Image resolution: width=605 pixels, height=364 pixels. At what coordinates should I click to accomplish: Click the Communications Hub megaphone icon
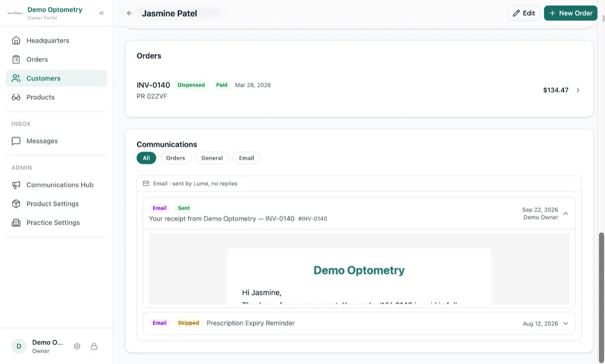pos(16,185)
